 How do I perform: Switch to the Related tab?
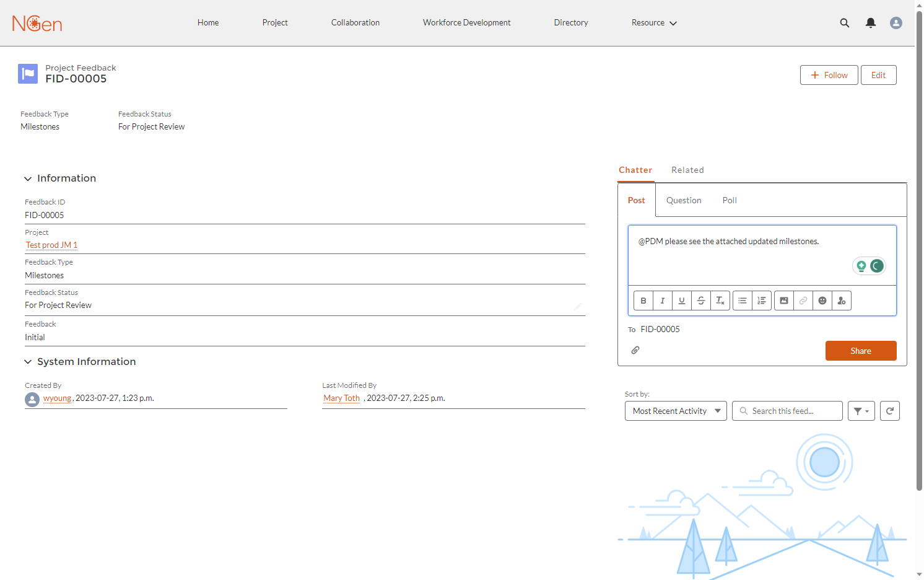tap(687, 170)
